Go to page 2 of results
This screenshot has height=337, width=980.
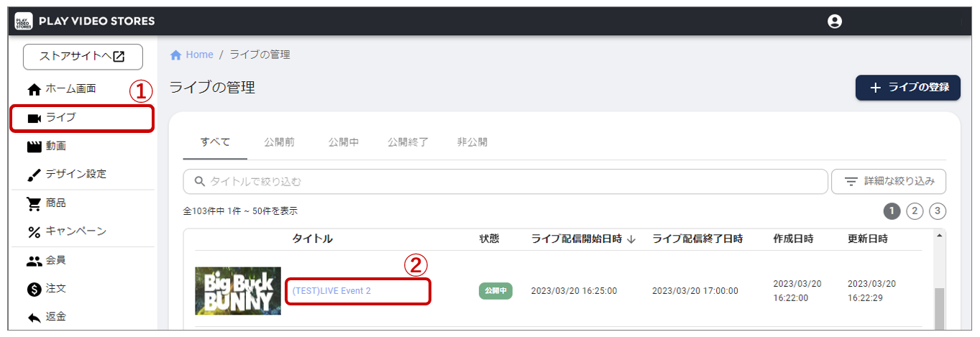click(x=915, y=211)
